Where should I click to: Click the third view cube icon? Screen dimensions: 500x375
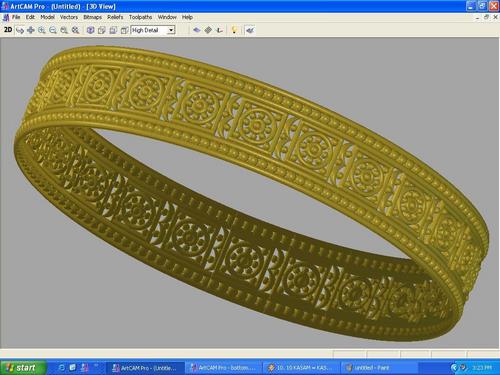(x=113, y=30)
